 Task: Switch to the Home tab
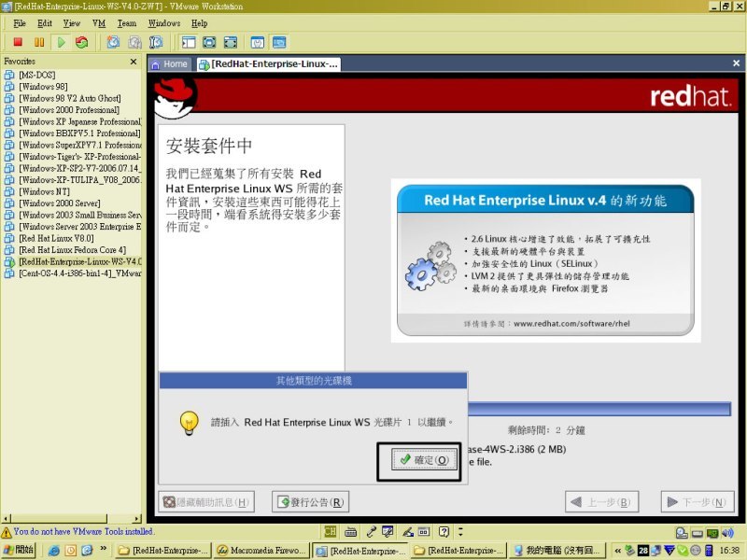point(170,63)
